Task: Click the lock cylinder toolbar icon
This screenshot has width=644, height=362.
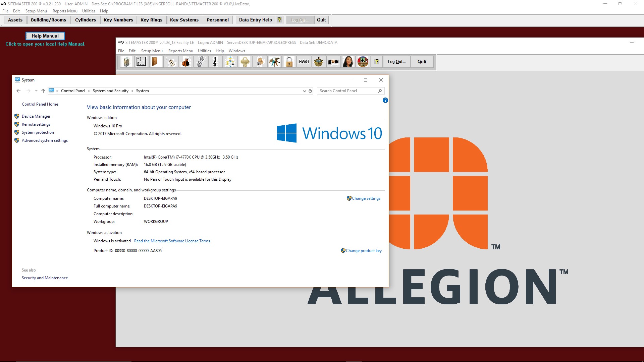Action: coord(260,62)
